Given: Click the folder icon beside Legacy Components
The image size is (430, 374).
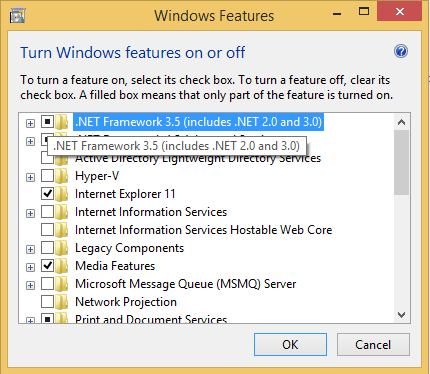Looking at the screenshot, I should point(62,248).
